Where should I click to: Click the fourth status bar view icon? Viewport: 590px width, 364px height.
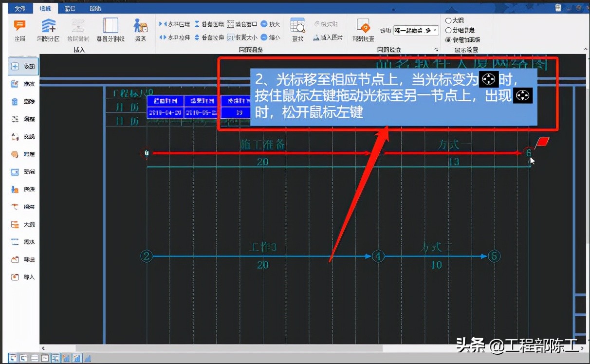pyautogui.click(x=45, y=358)
